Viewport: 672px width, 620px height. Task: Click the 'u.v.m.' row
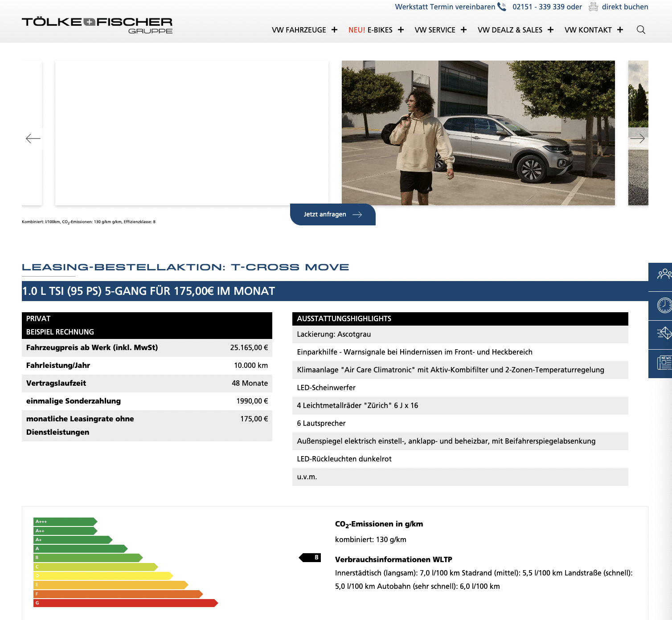pos(460,477)
